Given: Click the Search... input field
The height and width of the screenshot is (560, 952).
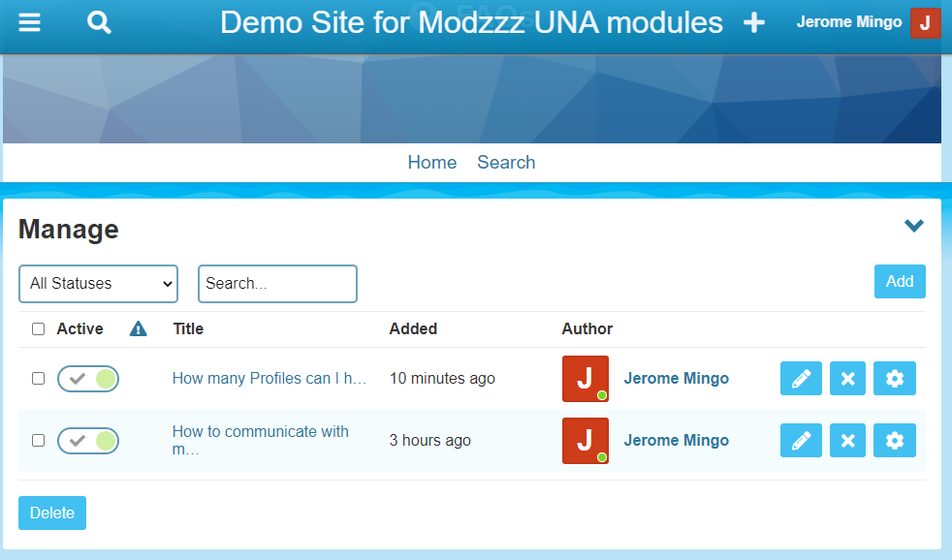Looking at the screenshot, I should [x=277, y=284].
